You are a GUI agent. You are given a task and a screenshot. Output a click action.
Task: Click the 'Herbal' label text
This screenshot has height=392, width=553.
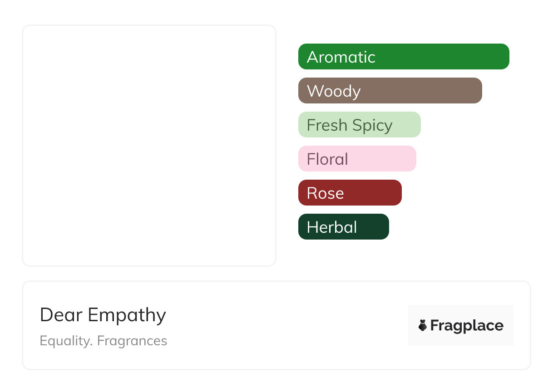click(332, 227)
